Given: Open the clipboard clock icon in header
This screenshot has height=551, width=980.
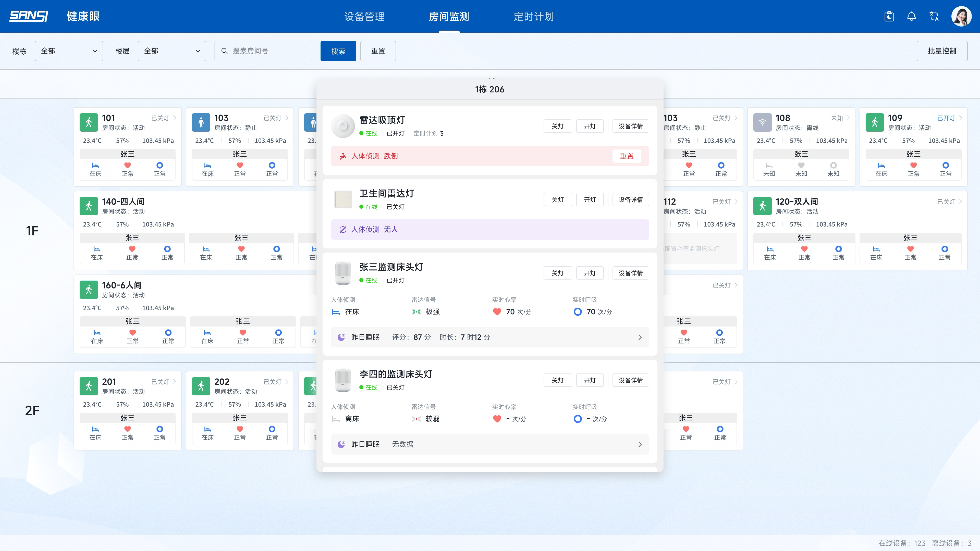Looking at the screenshot, I should point(889,16).
